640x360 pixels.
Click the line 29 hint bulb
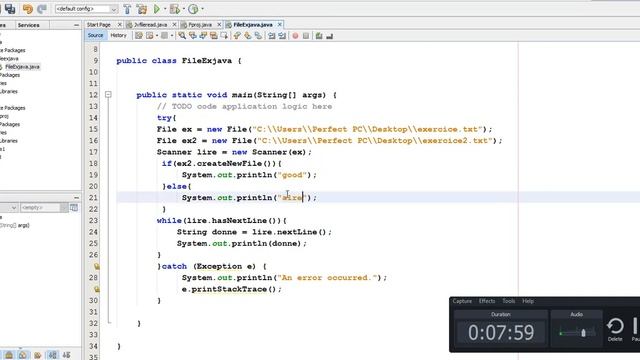[x=97, y=289]
